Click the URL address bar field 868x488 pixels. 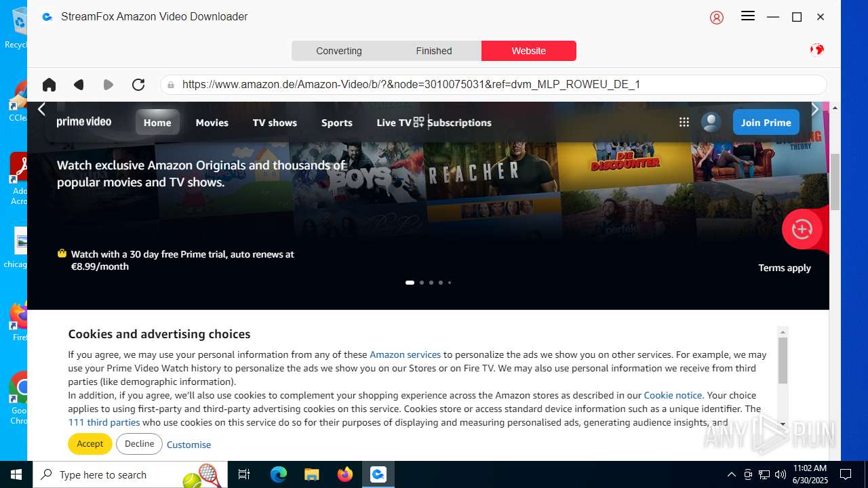pyautogui.click(x=494, y=85)
